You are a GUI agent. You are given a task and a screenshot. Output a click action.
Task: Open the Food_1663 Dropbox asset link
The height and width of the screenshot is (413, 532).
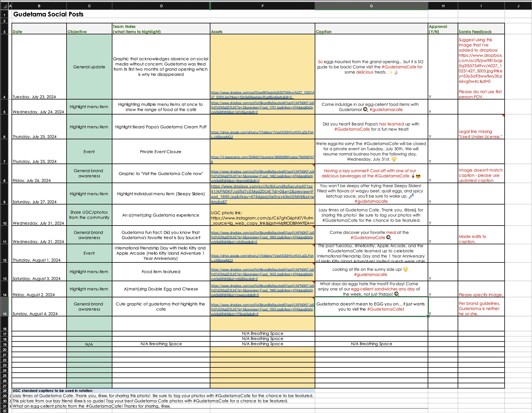coord(262,237)
